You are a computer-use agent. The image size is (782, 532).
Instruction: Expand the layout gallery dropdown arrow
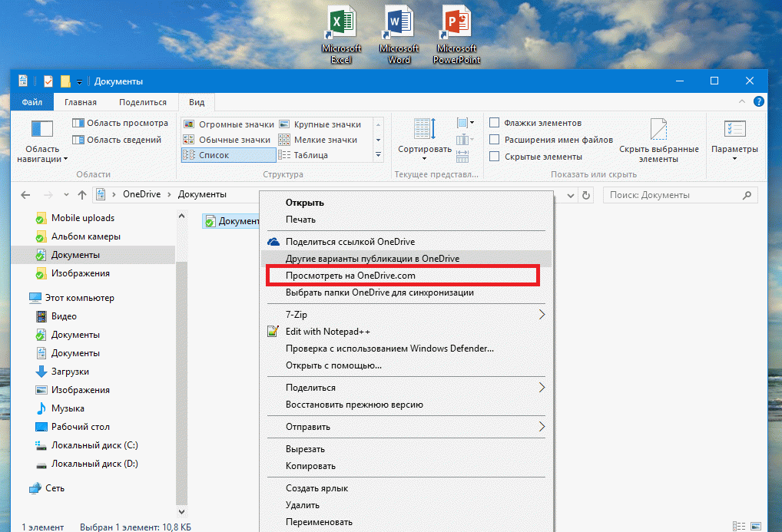click(x=378, y=155)
